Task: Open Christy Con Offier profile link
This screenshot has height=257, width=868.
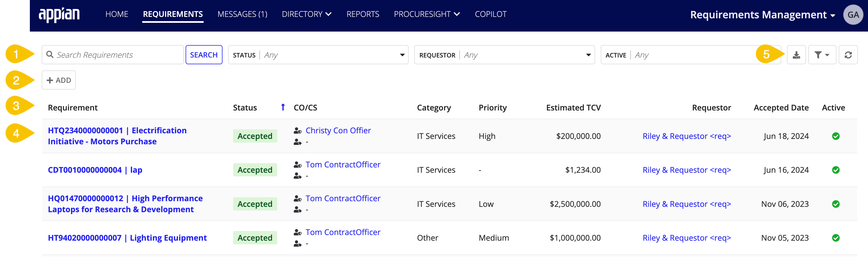Action: (338, 130)
